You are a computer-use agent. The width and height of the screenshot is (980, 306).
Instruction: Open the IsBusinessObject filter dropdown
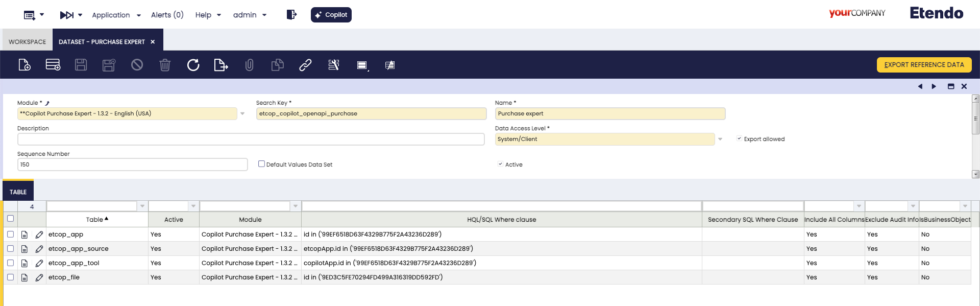965,206
